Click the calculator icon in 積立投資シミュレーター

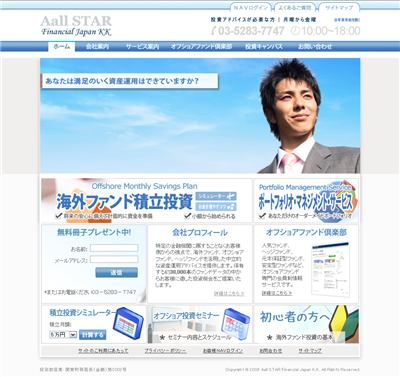pos(128,323)
